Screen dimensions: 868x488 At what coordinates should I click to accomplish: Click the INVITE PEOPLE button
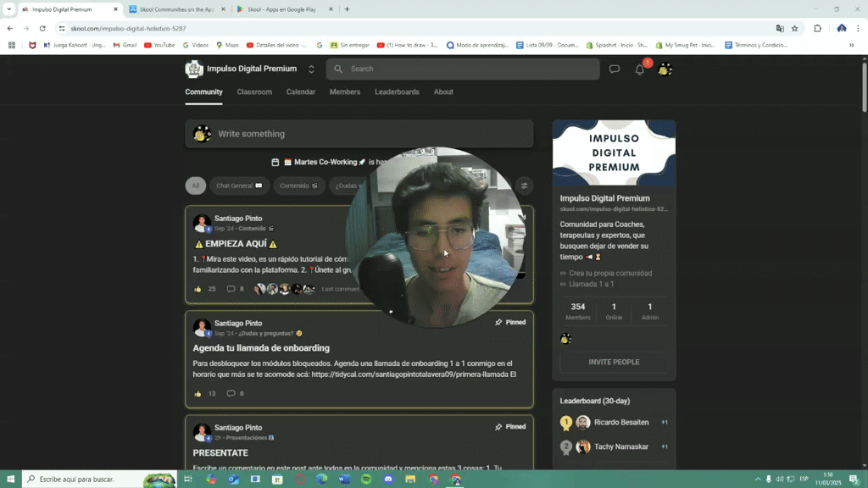614,362
